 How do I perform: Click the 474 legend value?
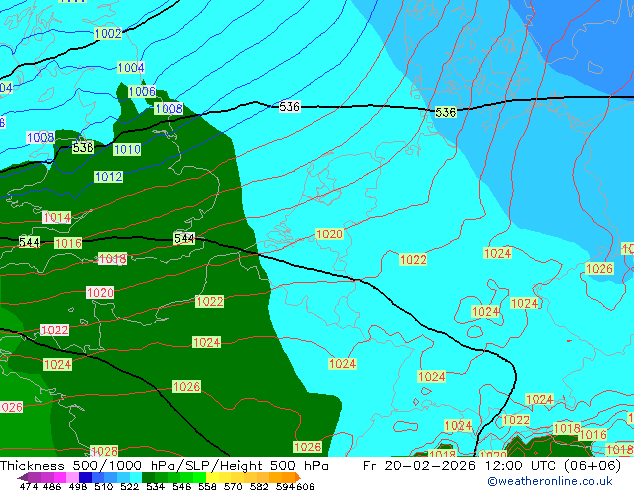pos(29,486)
